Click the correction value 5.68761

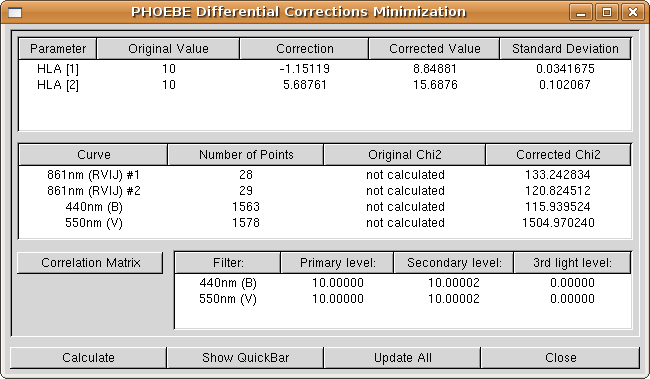[x=305, y=85]
